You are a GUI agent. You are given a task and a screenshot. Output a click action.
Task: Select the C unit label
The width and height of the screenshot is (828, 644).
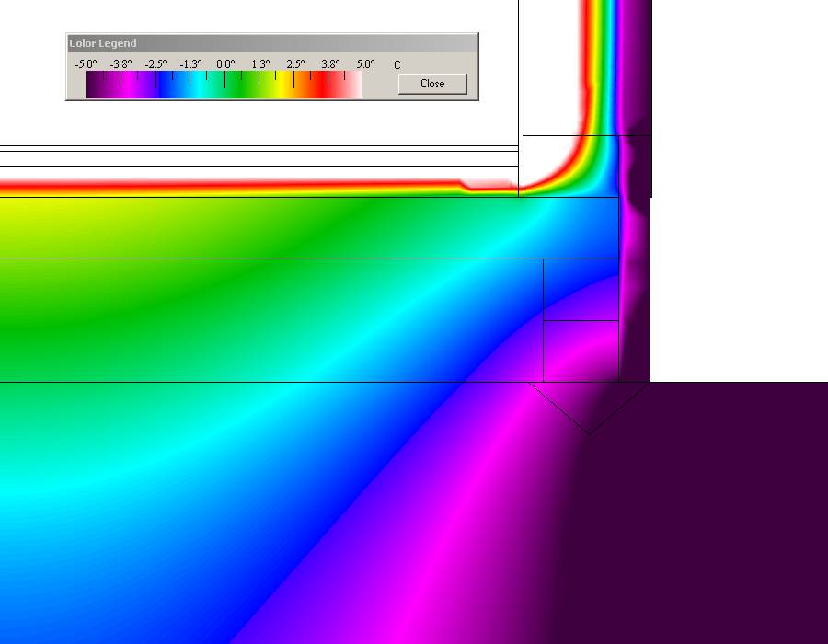397,65
